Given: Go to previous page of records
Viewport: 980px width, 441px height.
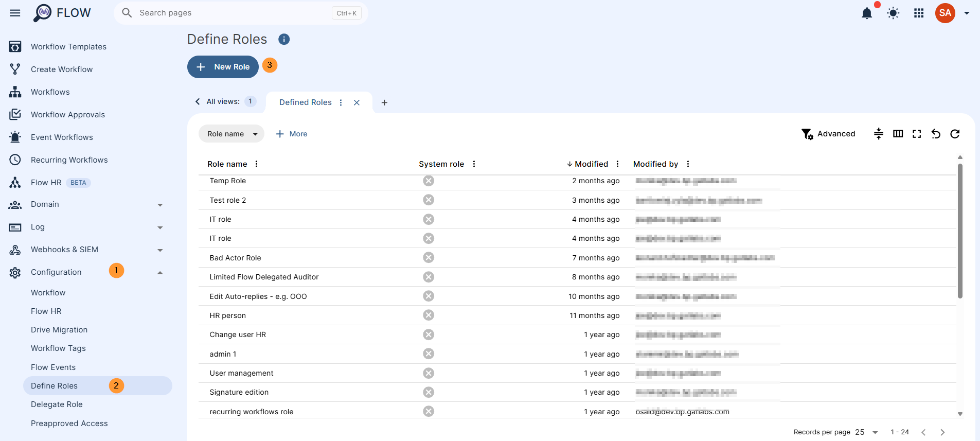Looking at the screenshot, I should point(923,432).
